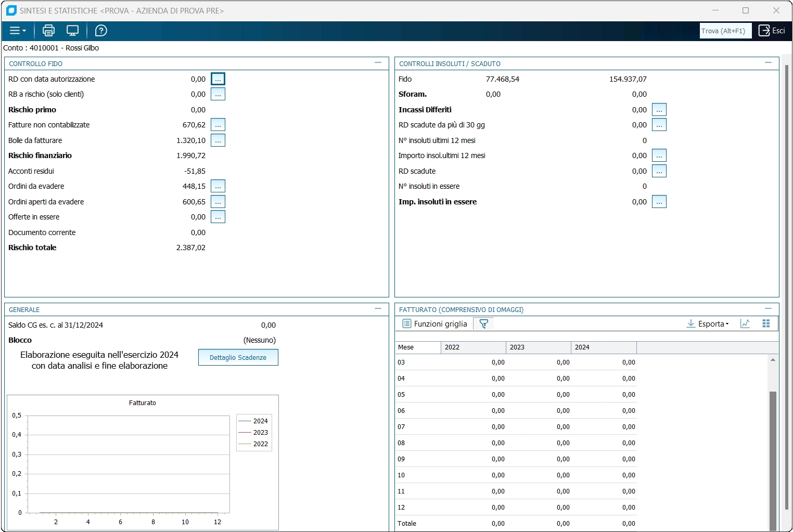Collapse the Controlli Insoluti / Scaduto panel
The width and height of the screenshot is (793, 532).
pyautogui.click(x=768, y=63)
